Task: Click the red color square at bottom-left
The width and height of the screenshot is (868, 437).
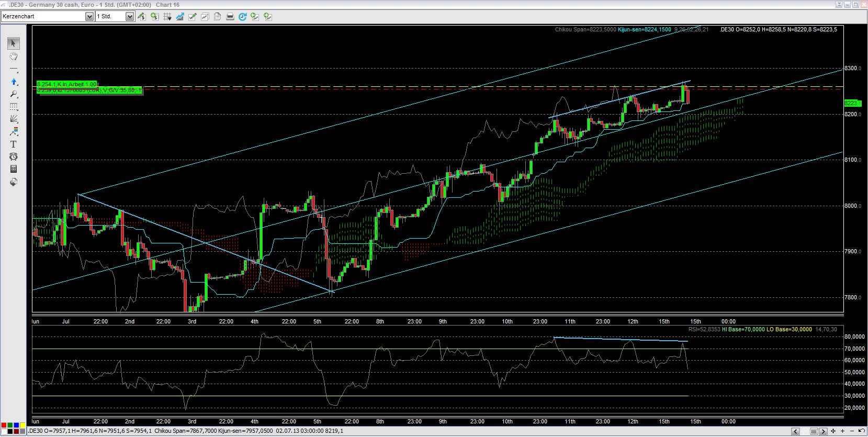Action: 4,425
